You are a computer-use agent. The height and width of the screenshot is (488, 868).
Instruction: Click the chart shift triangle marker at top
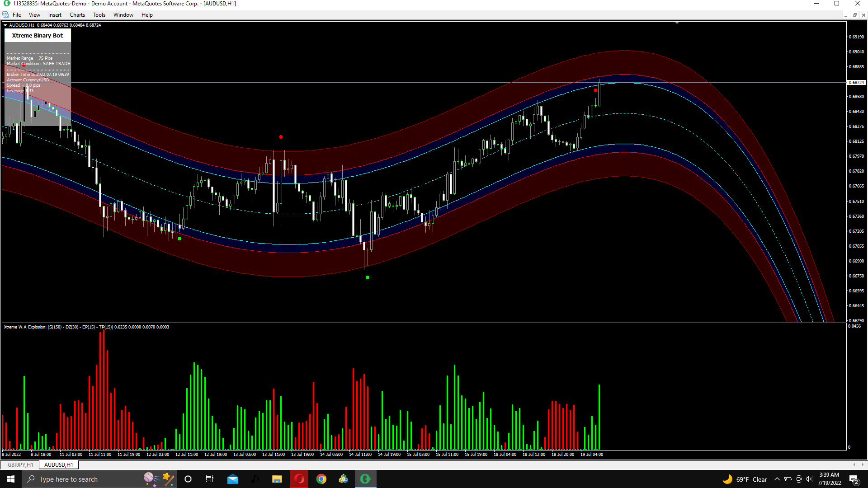point(677,23)
